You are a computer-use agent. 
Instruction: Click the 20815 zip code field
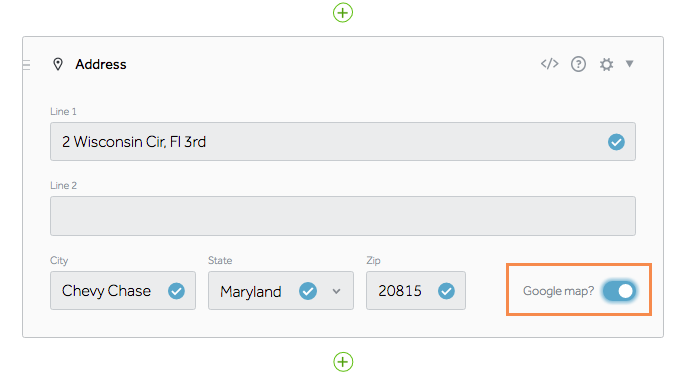coord(416,291)
